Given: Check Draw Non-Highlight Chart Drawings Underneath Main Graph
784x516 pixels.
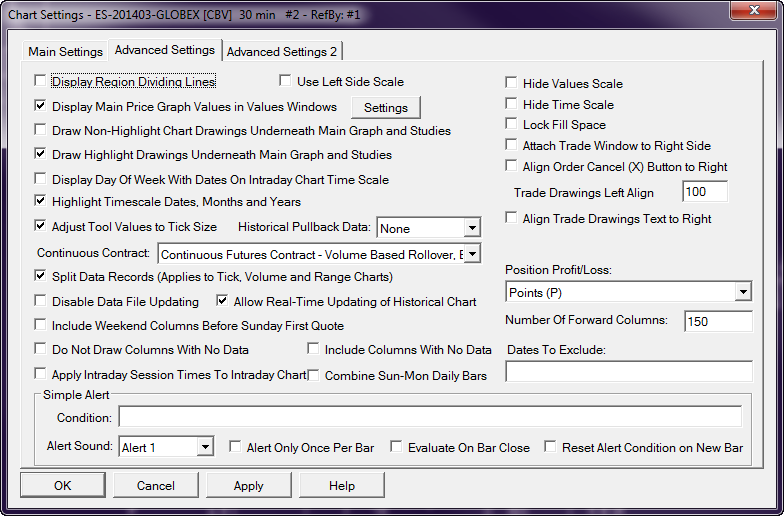Looking at the screenshot, I should [x=40, y=130].
